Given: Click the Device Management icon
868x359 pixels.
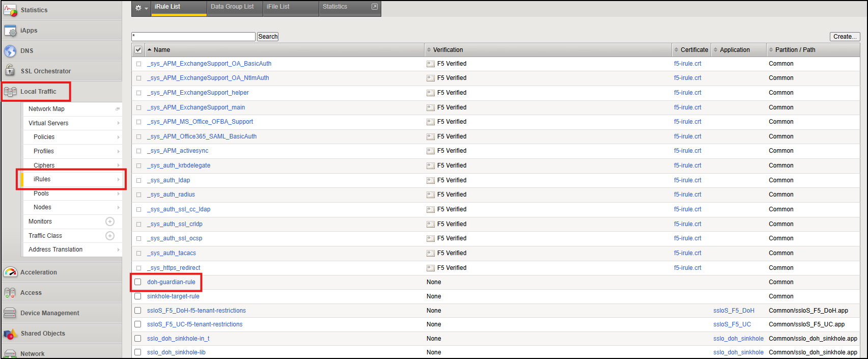Looking at the screenshot, I should [10, 313].
